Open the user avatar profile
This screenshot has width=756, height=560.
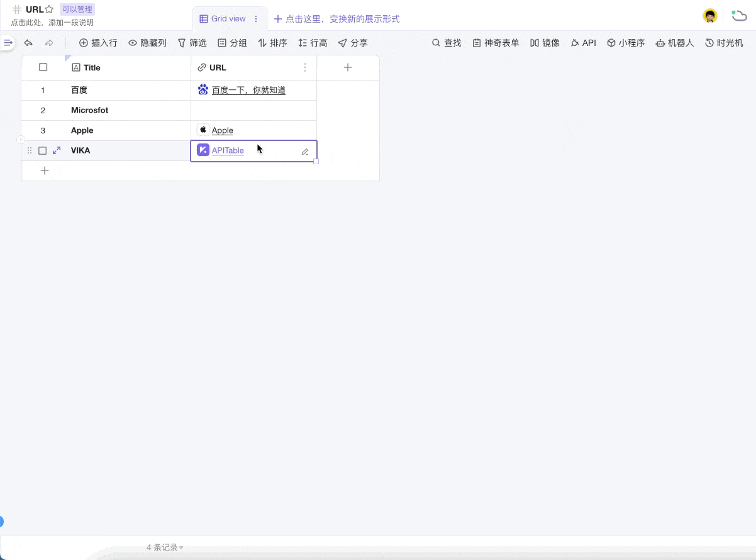pyautogui.click(x=709, y=16)
